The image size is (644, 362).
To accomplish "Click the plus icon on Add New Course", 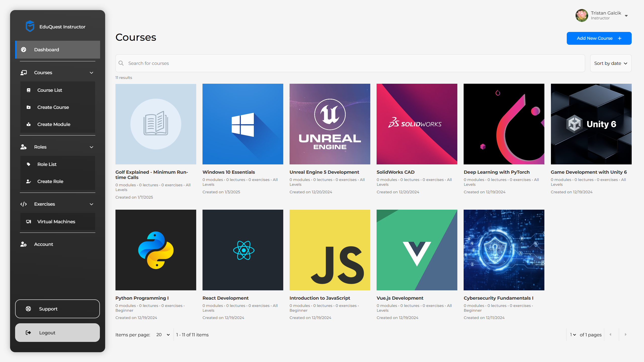I will coord(620,38).
